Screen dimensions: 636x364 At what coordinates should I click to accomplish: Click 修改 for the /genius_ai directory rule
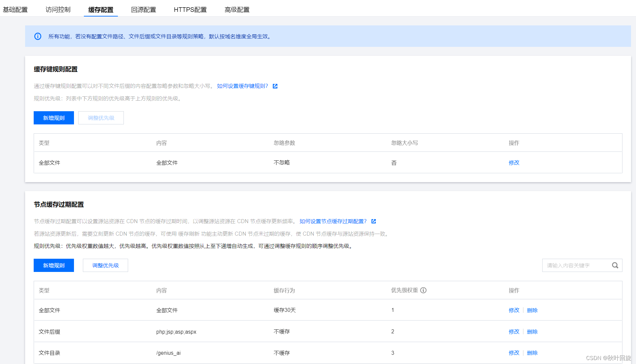click(514, 352)
